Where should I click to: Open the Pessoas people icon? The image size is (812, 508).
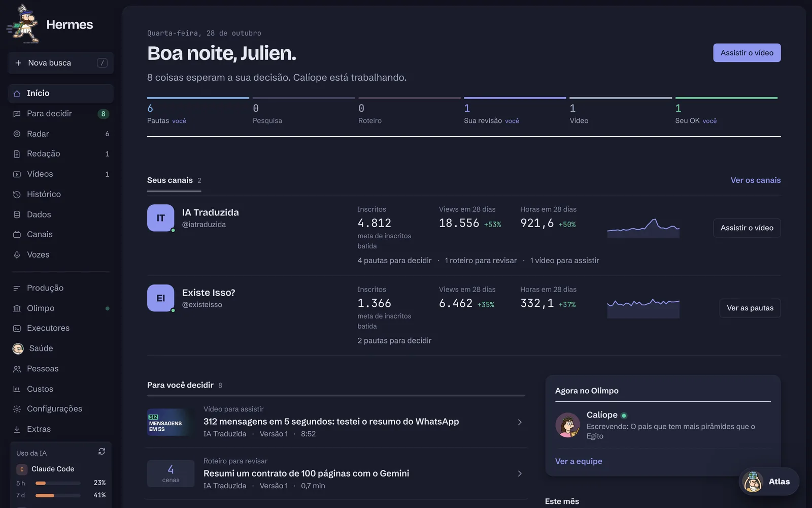17,369
